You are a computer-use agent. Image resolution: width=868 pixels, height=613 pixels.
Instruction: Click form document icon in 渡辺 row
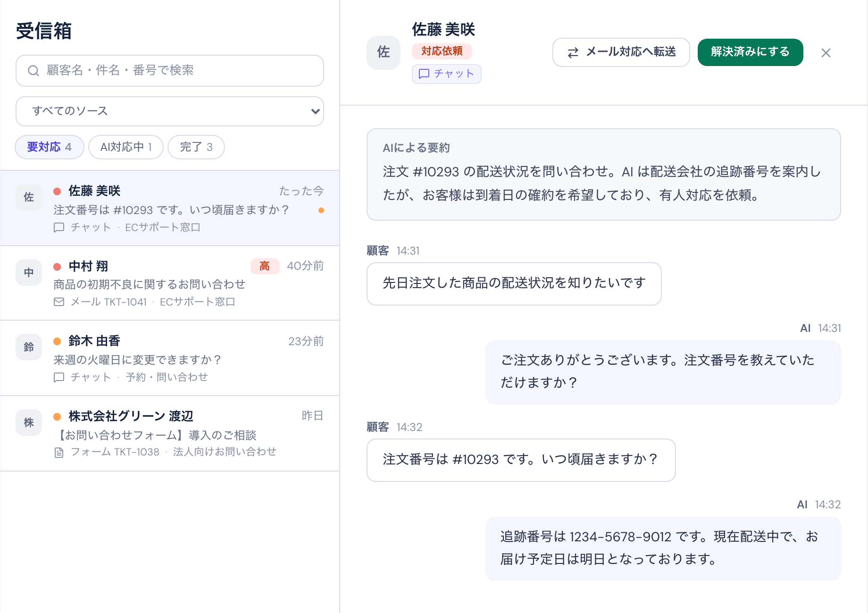[x=59, y=452]
